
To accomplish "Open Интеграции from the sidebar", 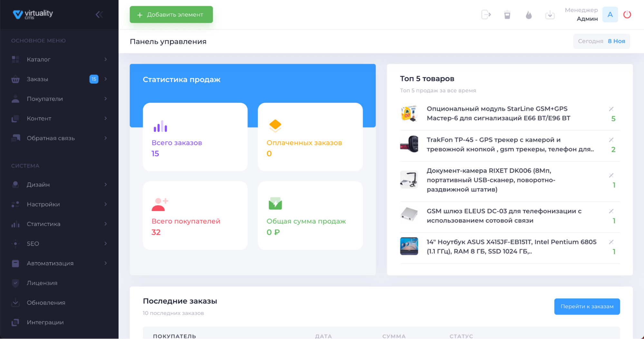I will pos(46,322).
